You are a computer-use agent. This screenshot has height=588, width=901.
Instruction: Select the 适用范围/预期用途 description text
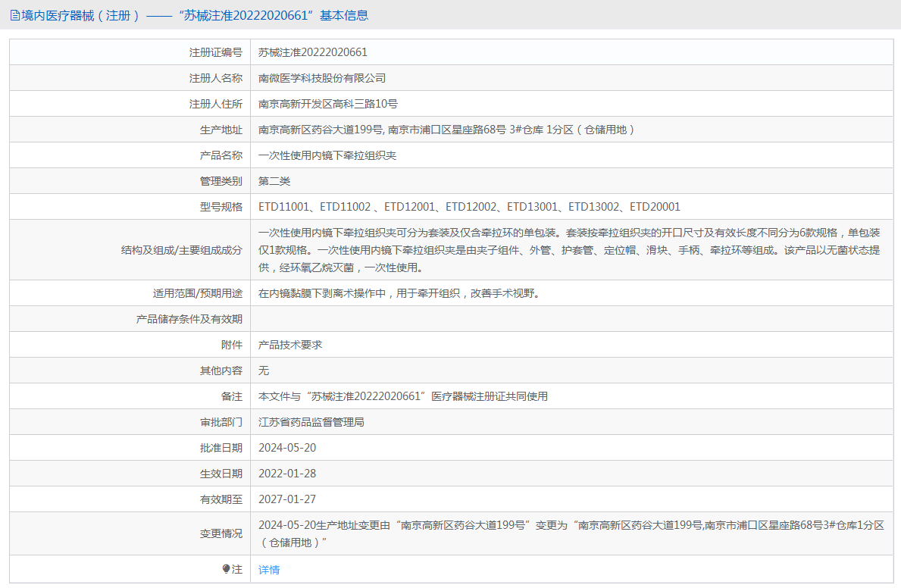(x=401, y=293)
